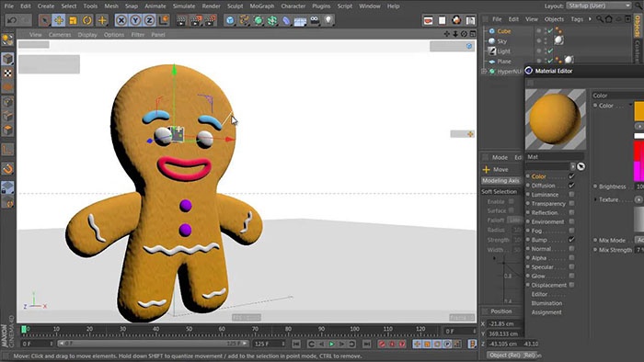
Task: Select the Sky object in the tree
Action: point(502,41)
